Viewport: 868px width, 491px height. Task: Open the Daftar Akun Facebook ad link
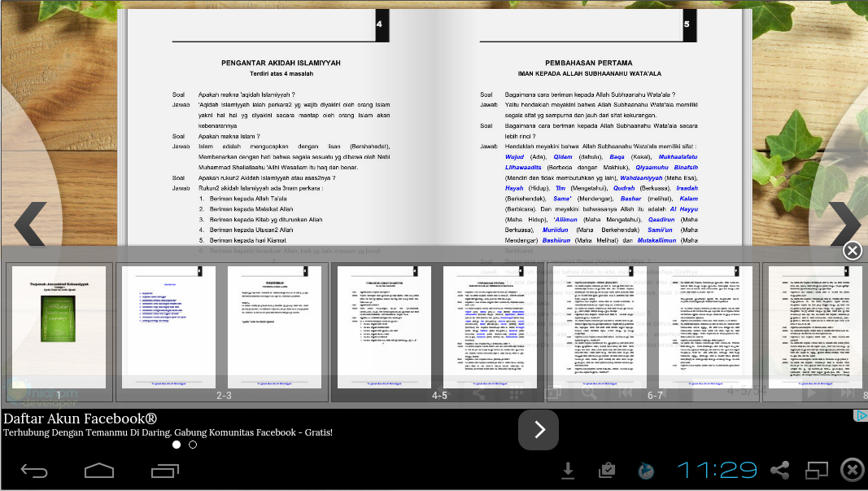point(80,419)
